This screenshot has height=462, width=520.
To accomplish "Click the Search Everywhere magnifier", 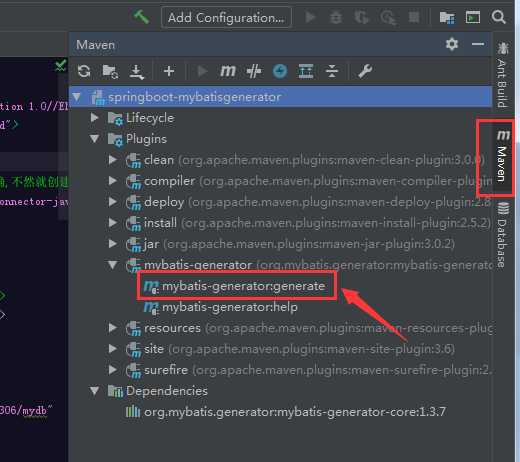I will [x=499, y=17].
